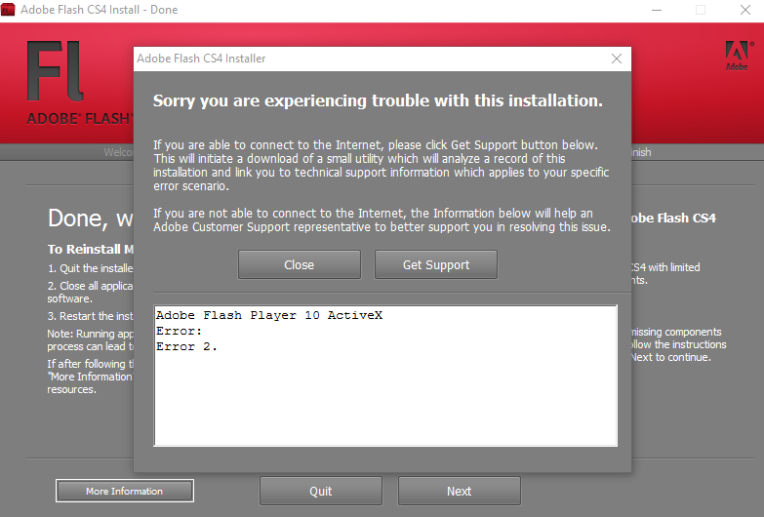Click the 'Adobe Flash Player 10 ActiveX' log line

click(269, 315)
